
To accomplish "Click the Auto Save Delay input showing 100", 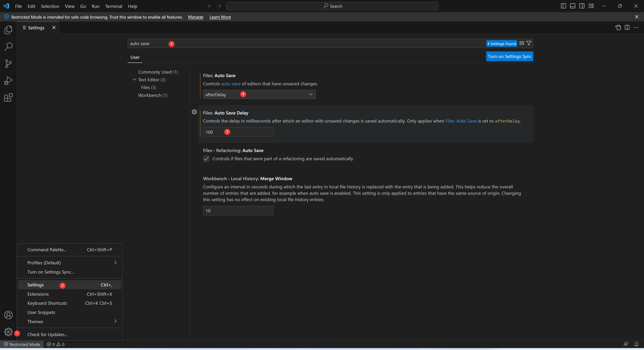I will (238, 132).
